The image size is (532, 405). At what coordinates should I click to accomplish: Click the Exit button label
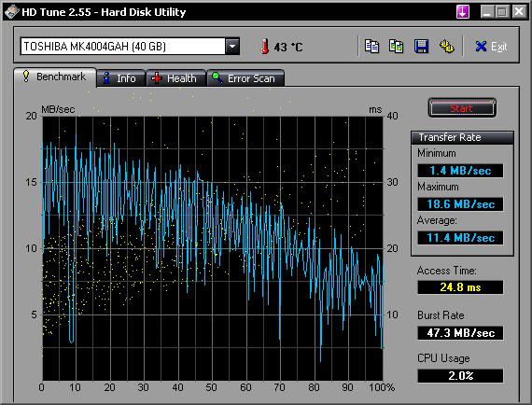pos(498,47)
